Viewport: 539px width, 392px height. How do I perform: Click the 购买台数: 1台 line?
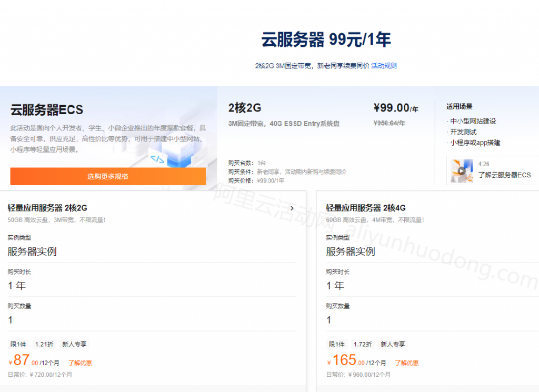[247, 163]
